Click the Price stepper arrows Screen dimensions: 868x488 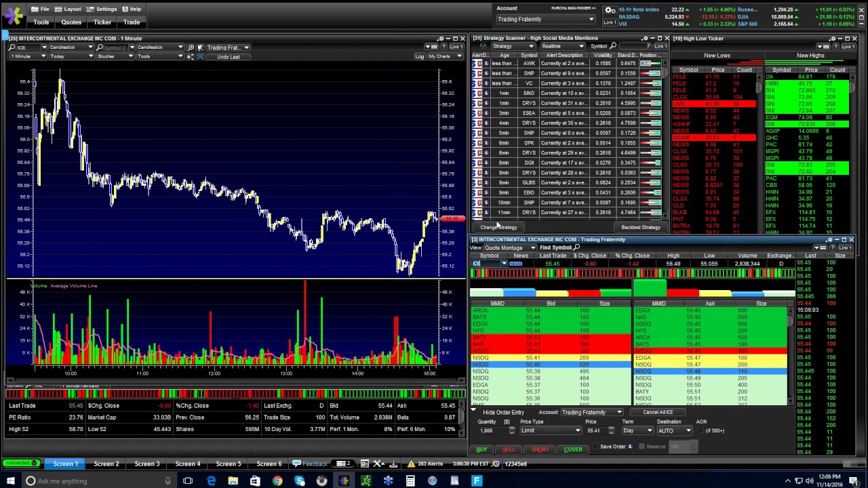[x=612, y=430]
